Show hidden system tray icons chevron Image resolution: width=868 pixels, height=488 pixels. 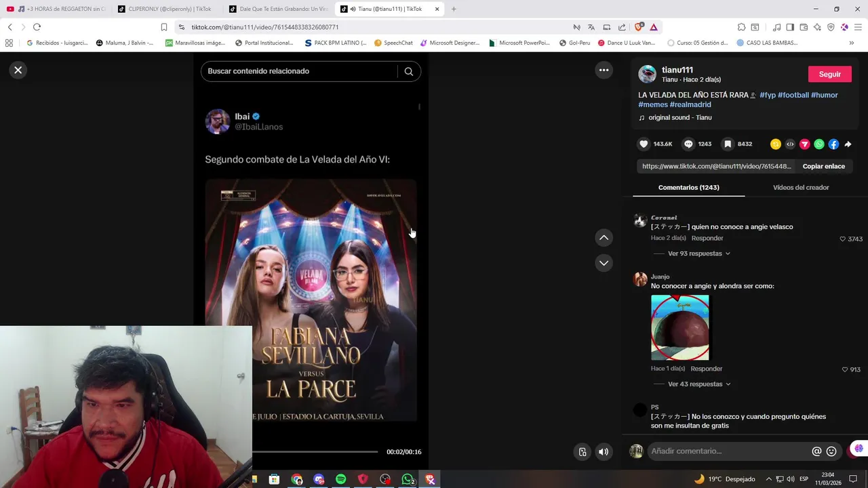768,479
